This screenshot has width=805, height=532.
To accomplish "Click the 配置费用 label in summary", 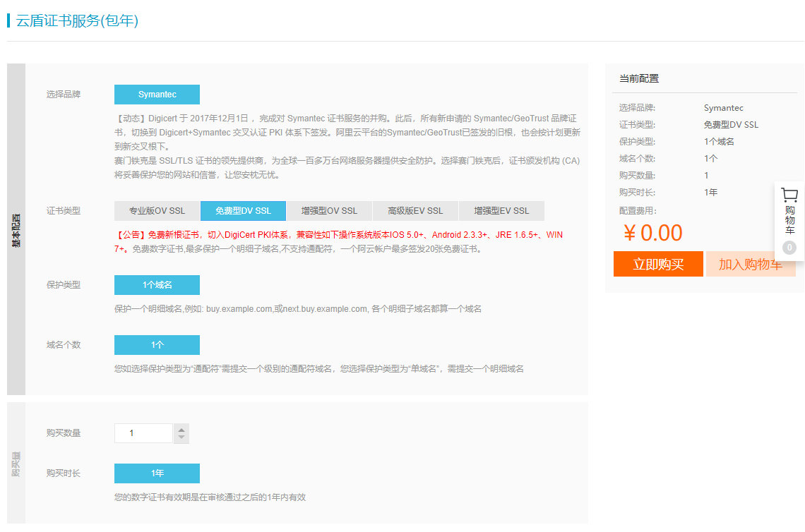I will (x=638, y=211).
